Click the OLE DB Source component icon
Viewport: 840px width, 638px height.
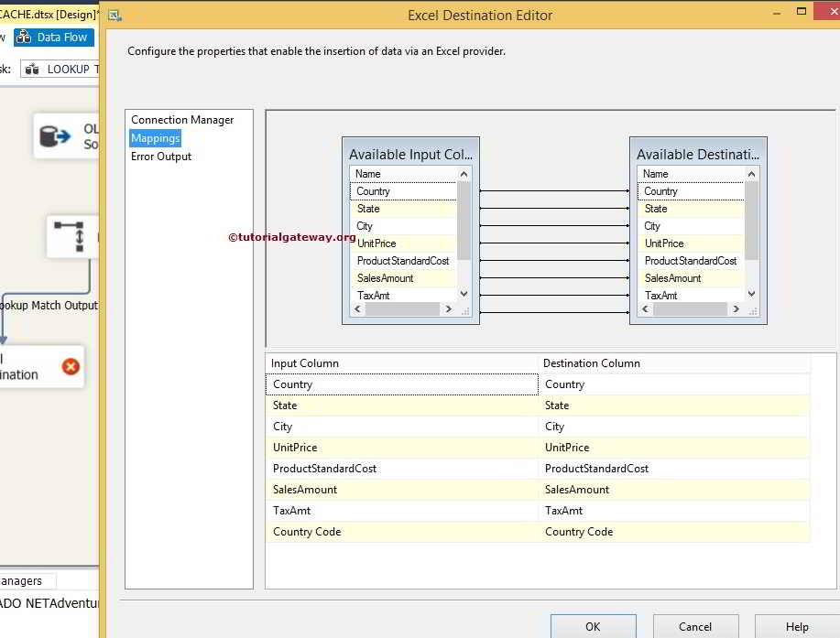[56, 136]
